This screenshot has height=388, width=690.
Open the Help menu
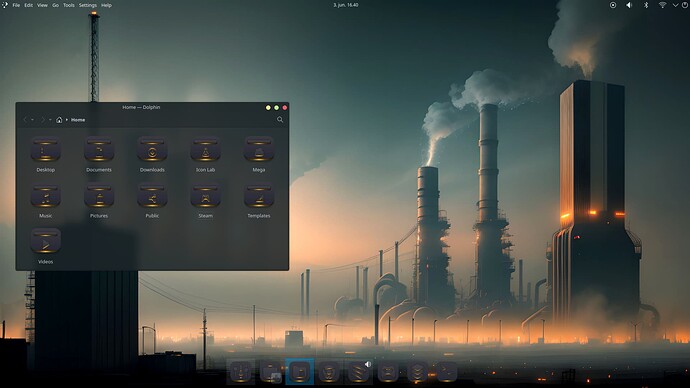106,5
